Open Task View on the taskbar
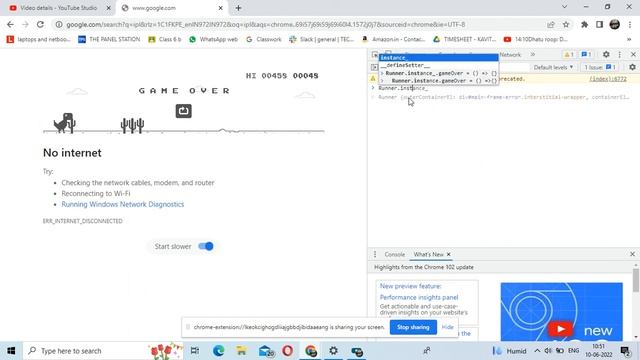 [x=195, y=351]
